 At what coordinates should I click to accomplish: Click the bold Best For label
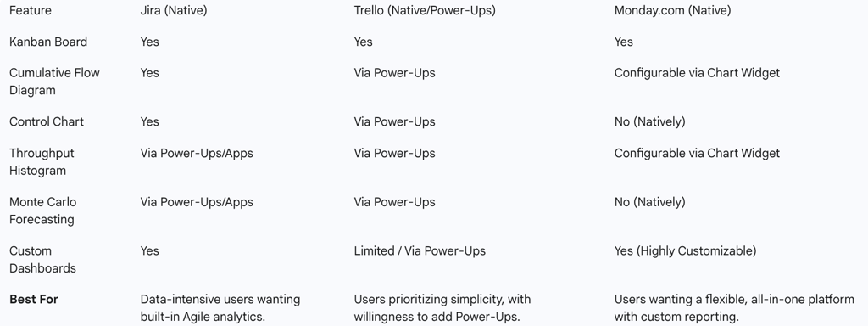[x=34, y=300]
